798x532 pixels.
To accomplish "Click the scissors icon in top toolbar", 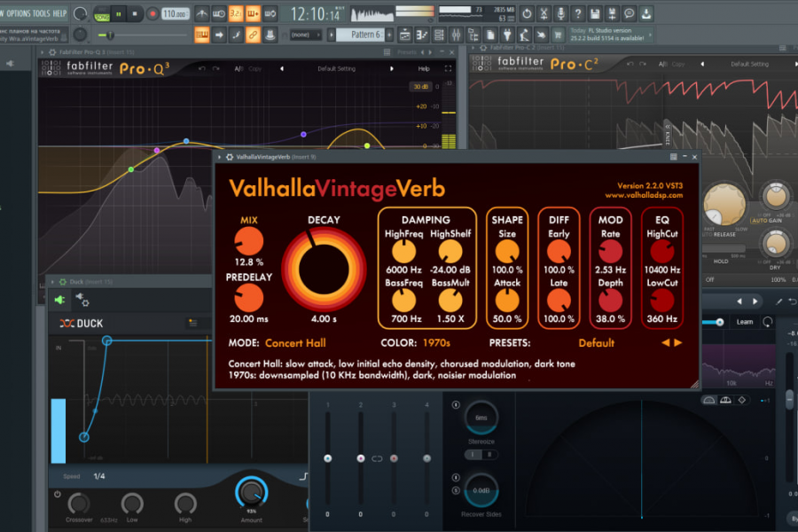I will point(544,14).
